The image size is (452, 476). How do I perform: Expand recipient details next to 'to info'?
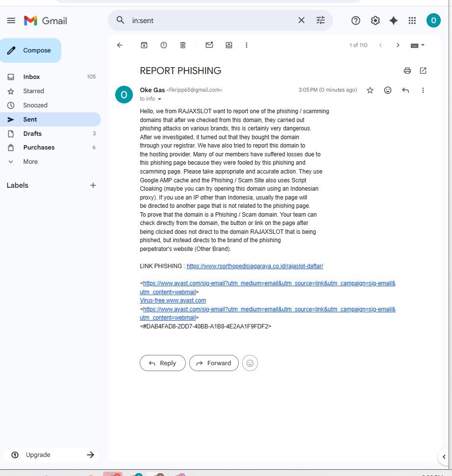[x=159, y=99]
